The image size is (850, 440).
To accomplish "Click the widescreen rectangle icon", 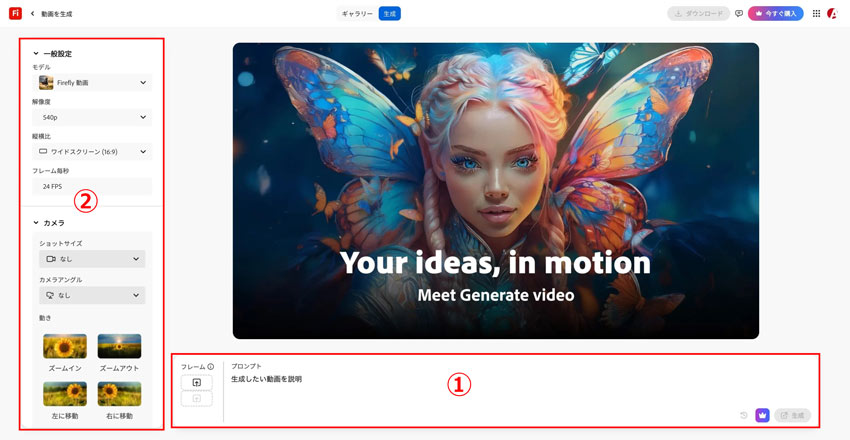I will coord(43,152).
